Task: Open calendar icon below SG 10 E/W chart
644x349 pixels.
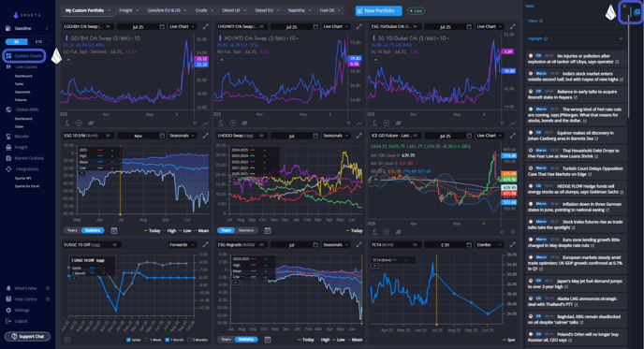Action: point(114,231)
